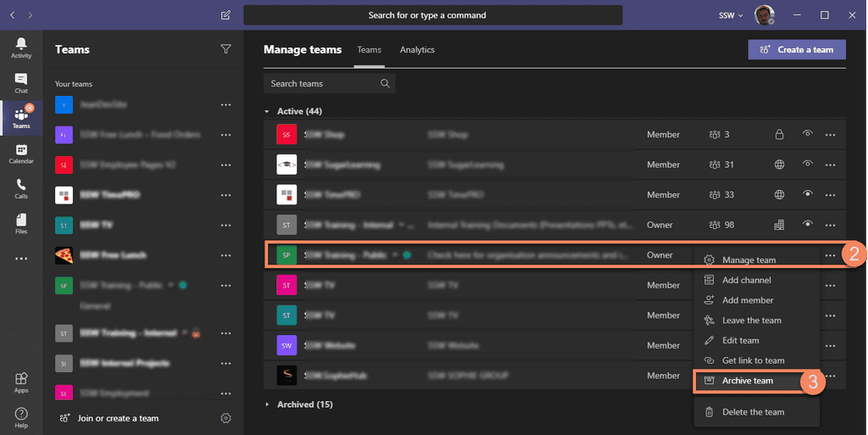Screen dimensions: 868x435
Task: Click the filter icon beside Teams heading
Action: pos(225,49)
